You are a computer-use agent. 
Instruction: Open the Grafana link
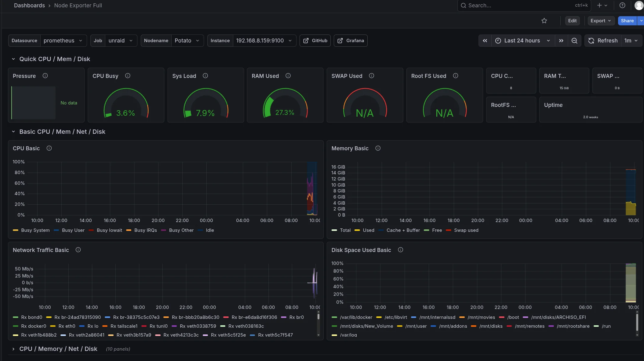[351, 41]
